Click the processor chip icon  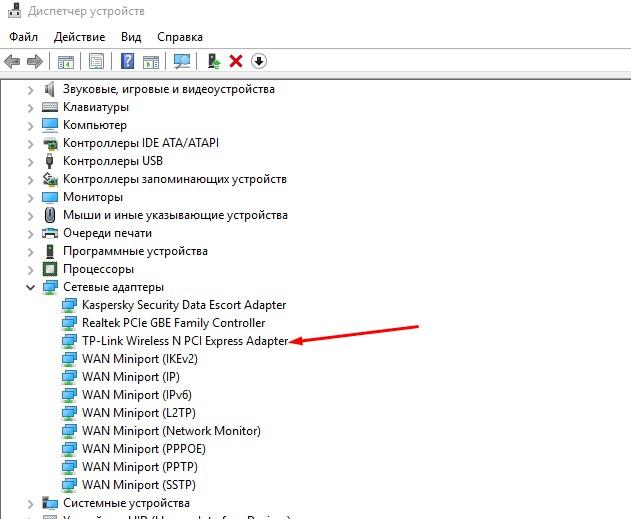(x=50, y=269)
